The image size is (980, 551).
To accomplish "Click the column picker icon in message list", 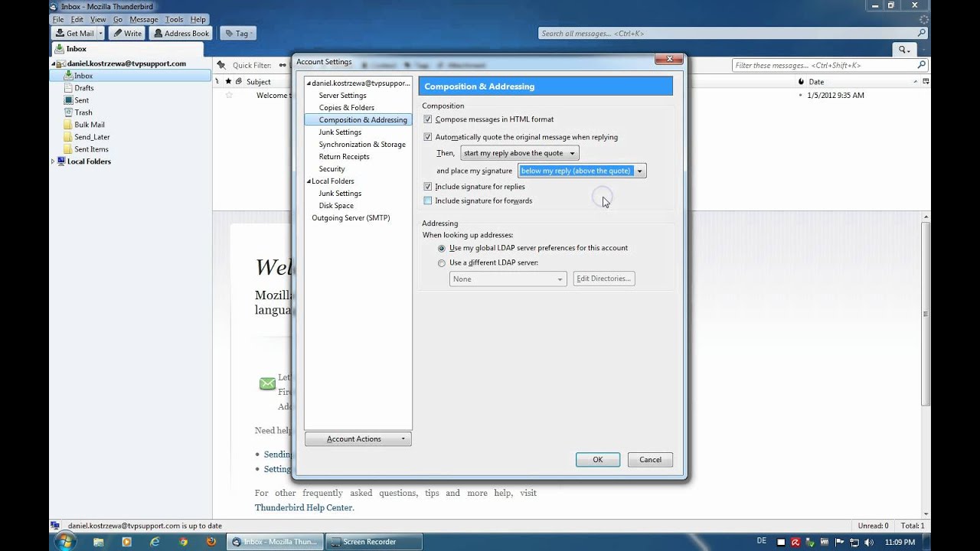I will [x=926, y=81].
